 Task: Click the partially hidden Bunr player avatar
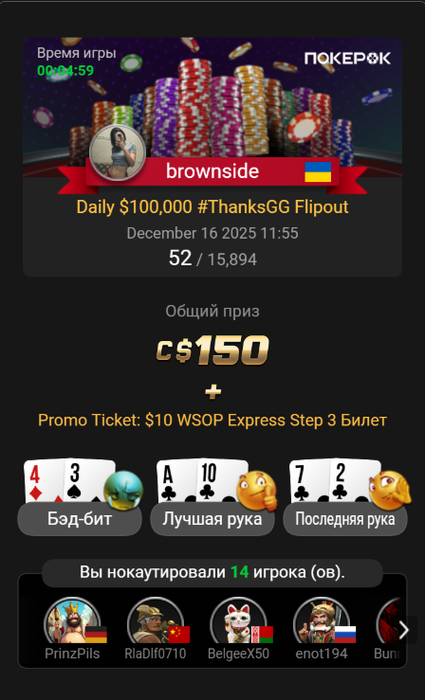390,622
